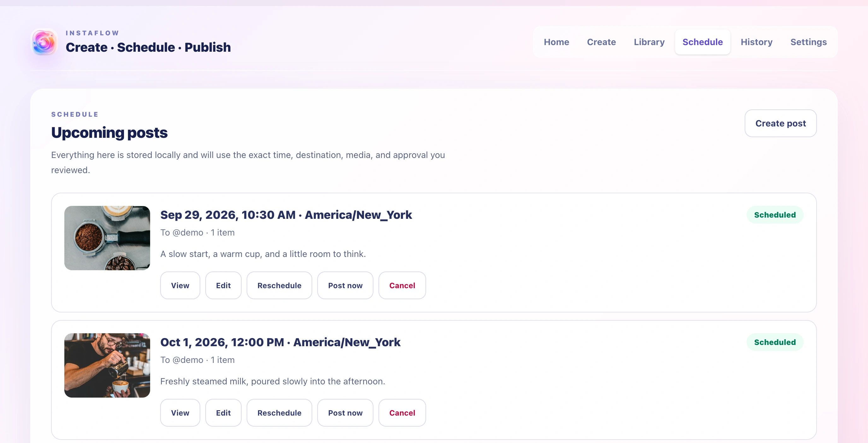Open the barista thumbnail for Oct 1 post
Screen dimensions: 868x443
click(107, 365)
